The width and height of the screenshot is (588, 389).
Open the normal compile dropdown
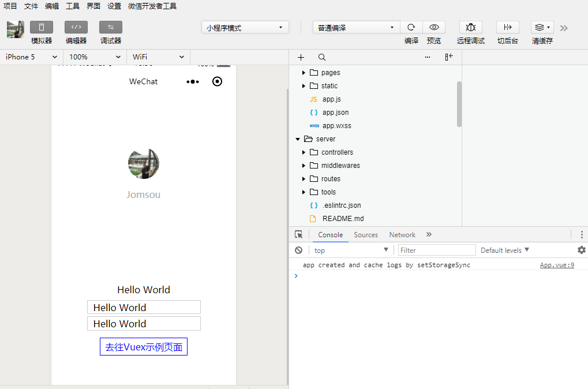pos(357,27)
